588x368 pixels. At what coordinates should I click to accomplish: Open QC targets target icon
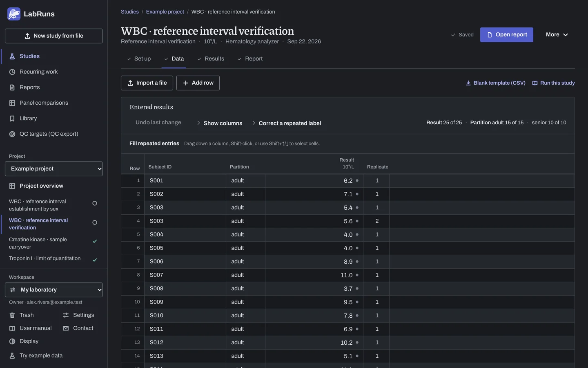tap(12, 134)
